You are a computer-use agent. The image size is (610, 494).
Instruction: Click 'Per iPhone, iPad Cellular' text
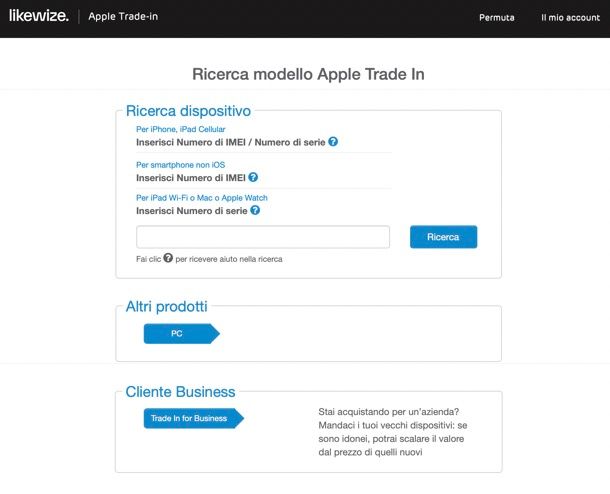tap(181, 129)
